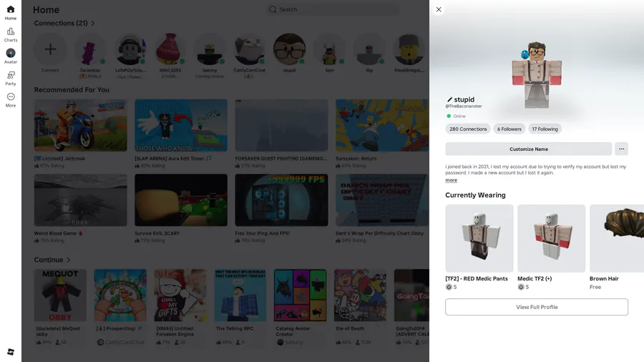Open the 17 Following pill

pyautogui.click(x=545, y=129)
